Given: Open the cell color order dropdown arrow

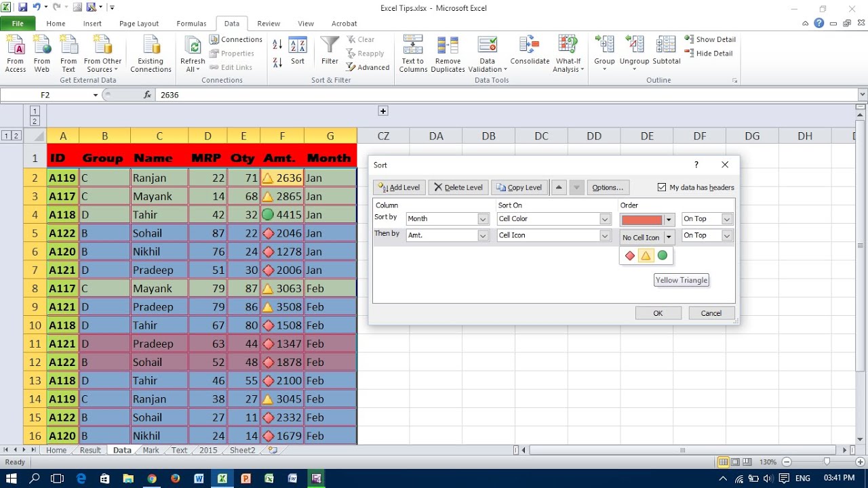Looking at the screenshot, I should (669, 220).
